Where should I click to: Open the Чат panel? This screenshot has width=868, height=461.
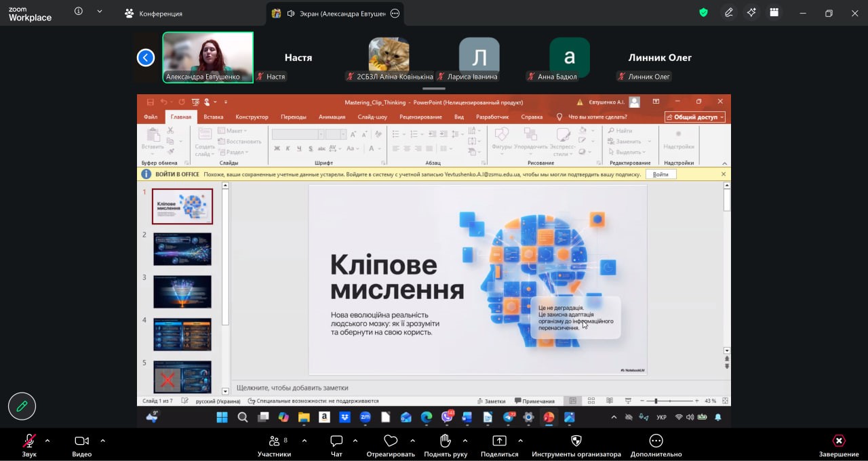[x=336, y=441]
